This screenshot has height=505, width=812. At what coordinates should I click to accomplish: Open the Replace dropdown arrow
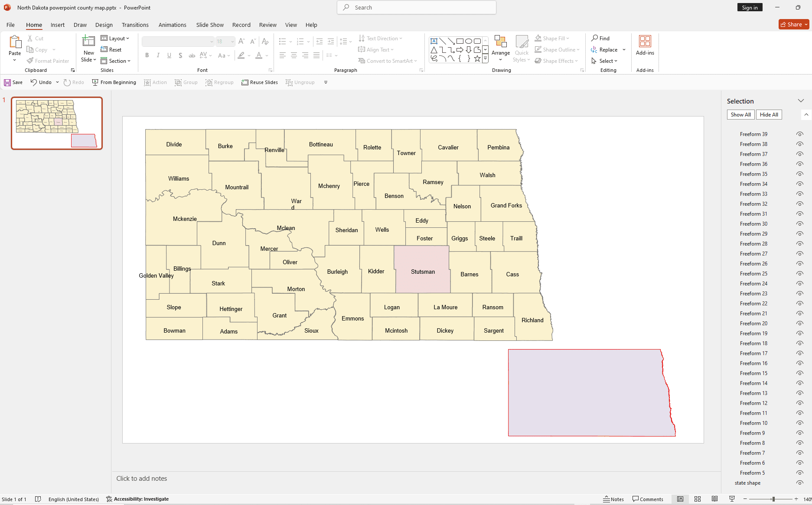624,50
